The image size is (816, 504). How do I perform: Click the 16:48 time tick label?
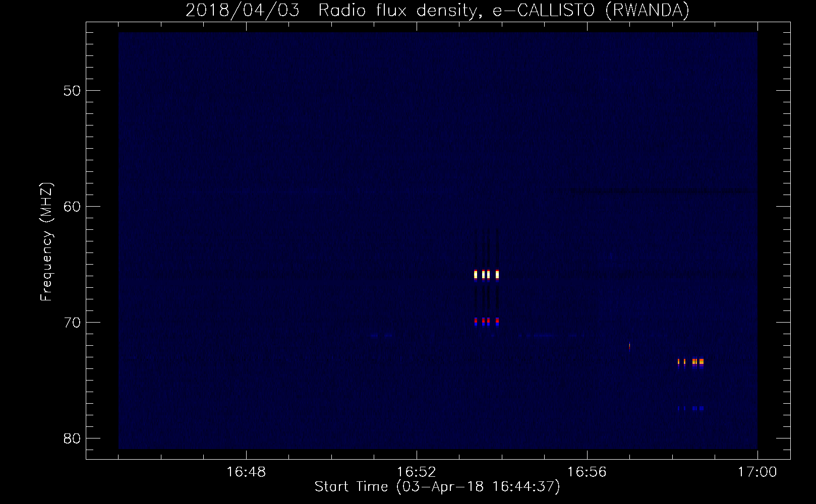[x=246, y=472]
